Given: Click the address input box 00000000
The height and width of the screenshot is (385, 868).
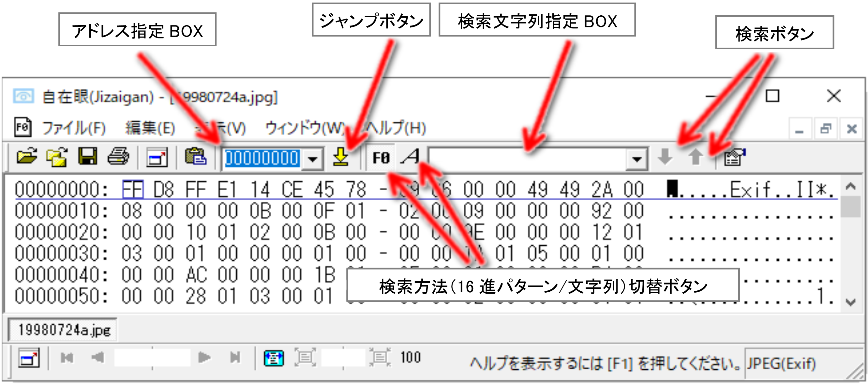Looking at the screenshot, I should point(262,159).
